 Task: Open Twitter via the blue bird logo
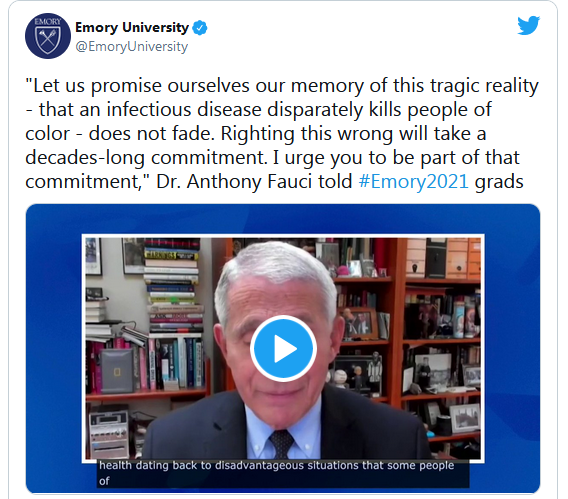pos(529,25)
